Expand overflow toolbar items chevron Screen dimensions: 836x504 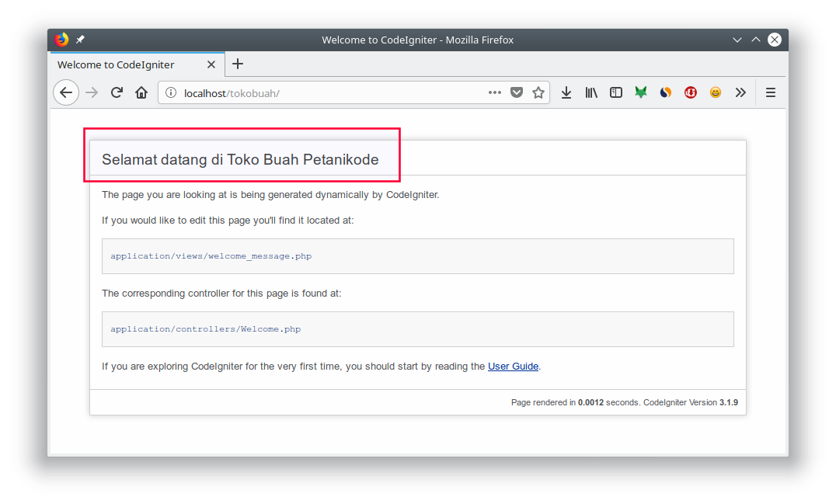(740, 92)
